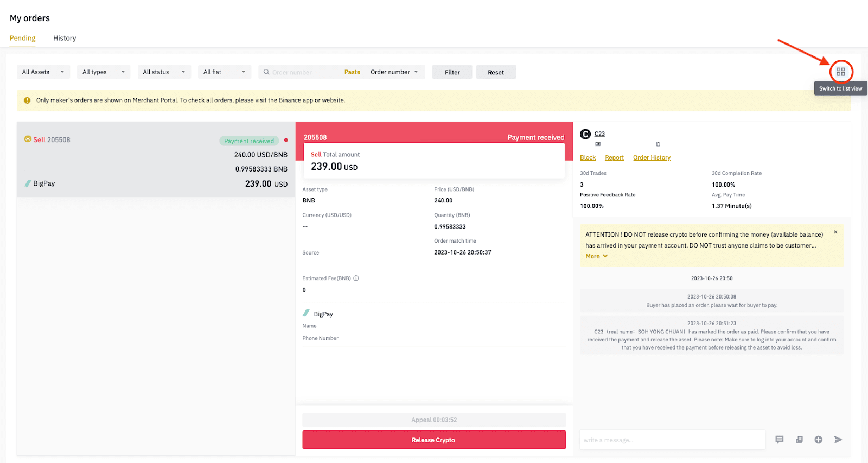Screen dimensions: 868x463
Task: Open the All status dropdown
Action: (x=164, y=72)
